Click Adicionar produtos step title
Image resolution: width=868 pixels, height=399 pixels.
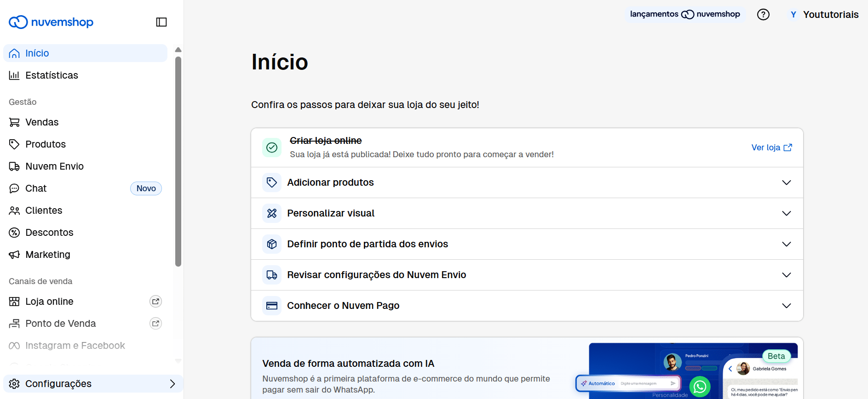coord(330,182)
